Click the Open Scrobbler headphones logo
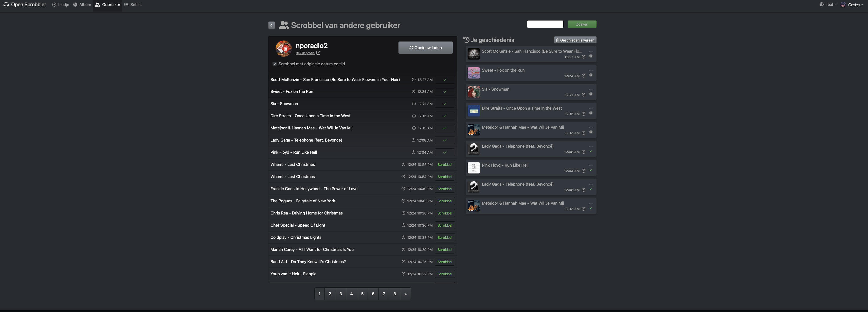 coord(6,5)
